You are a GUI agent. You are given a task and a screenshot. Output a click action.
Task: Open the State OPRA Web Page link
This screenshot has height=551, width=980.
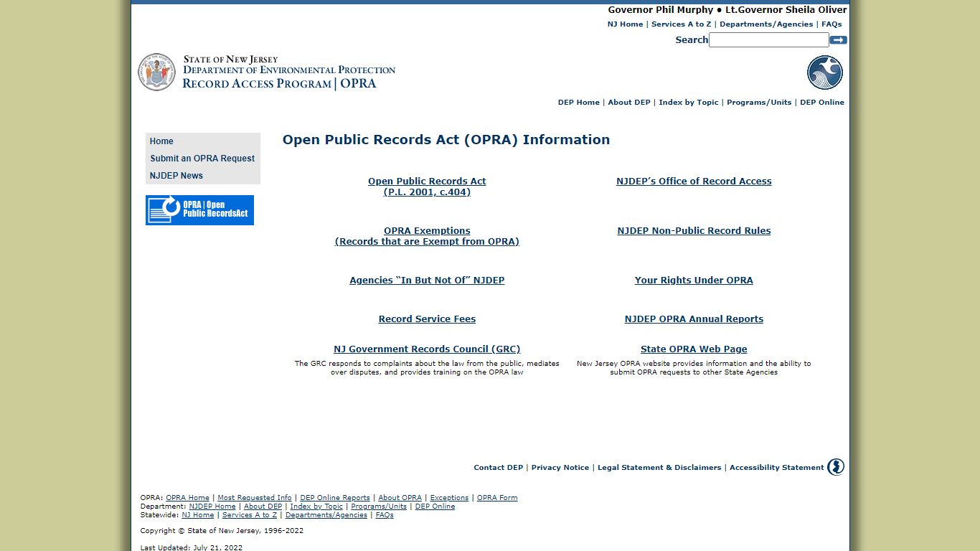click(694, 349)
